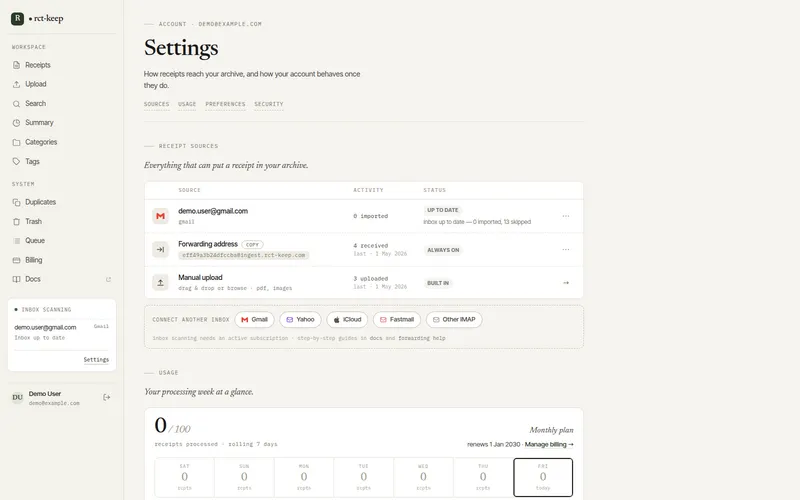Image resolution: width=800 pixels, height=500 pixels.
Task: Connect a Fastmail inbox
Action: [x=396, y=319]
